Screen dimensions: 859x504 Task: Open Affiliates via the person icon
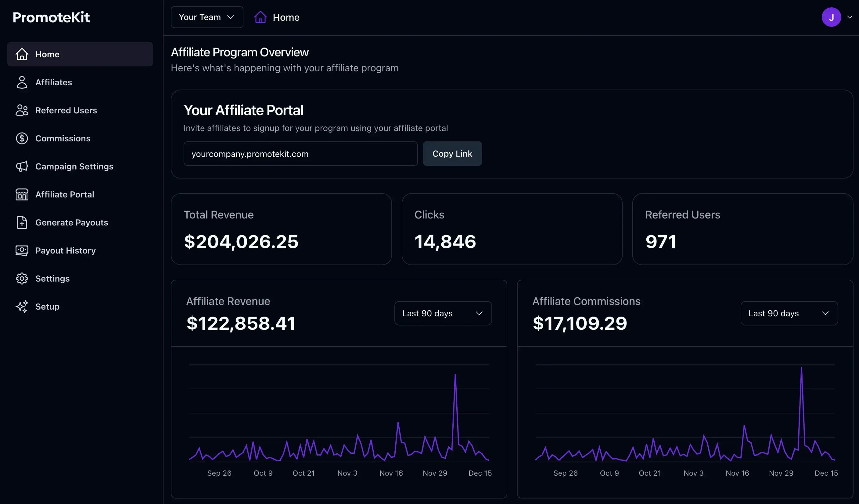click(22, 82)
